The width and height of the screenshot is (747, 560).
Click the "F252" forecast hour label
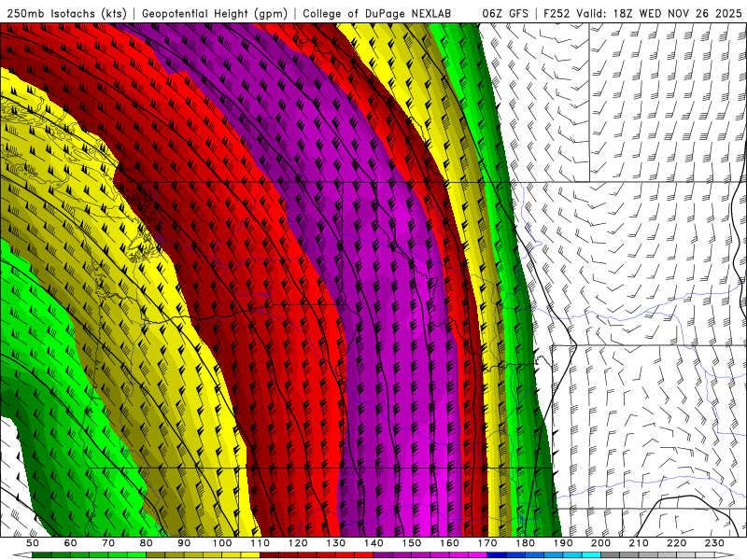tap(557, 13)
